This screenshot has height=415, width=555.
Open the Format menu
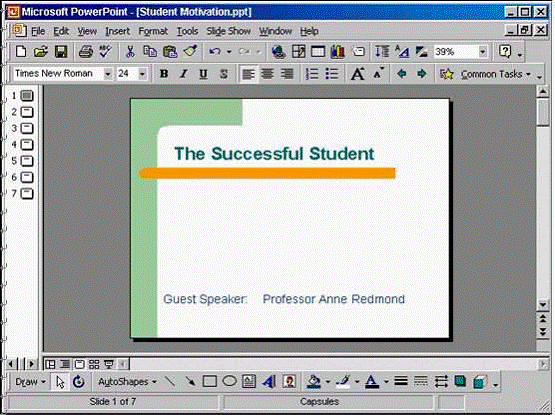click(153, 31)
